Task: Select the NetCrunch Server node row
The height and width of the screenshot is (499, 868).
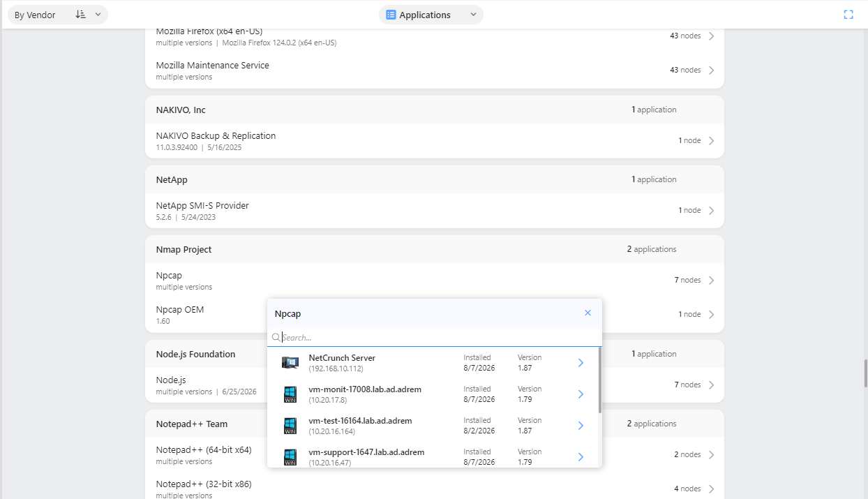Action: pyautogui.click(x=433, y=363)
